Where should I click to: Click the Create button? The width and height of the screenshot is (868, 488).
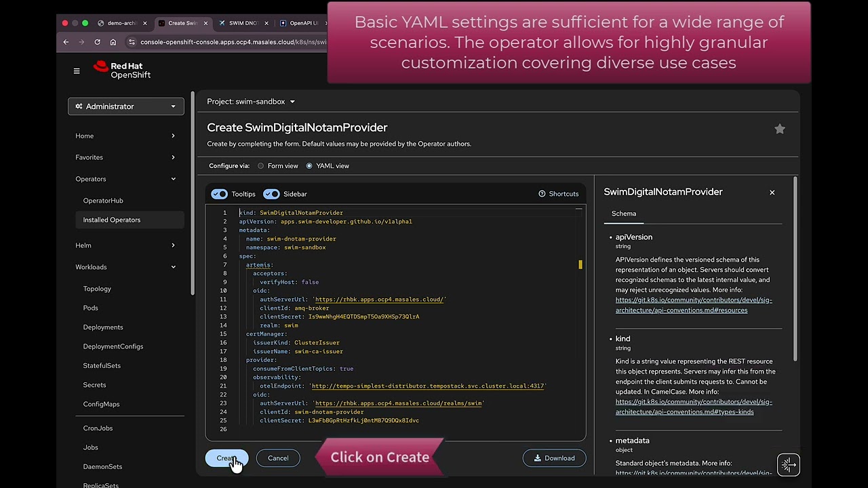coord(226,458)
